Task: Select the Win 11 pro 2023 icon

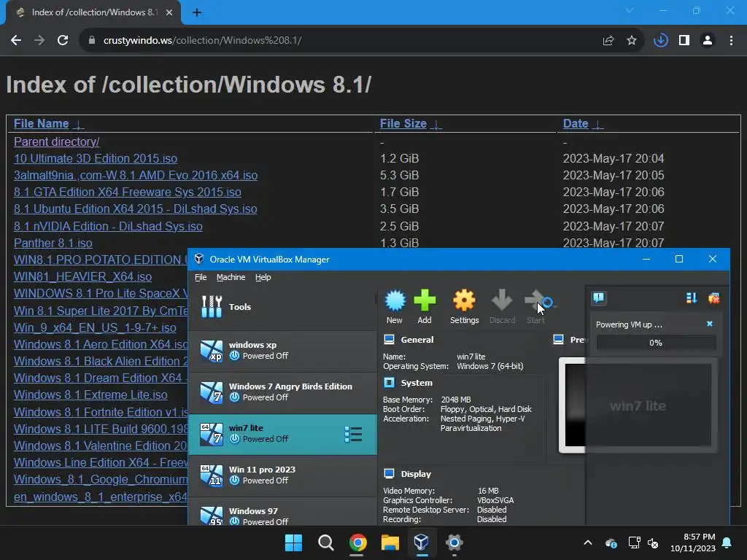Action: 212,475
